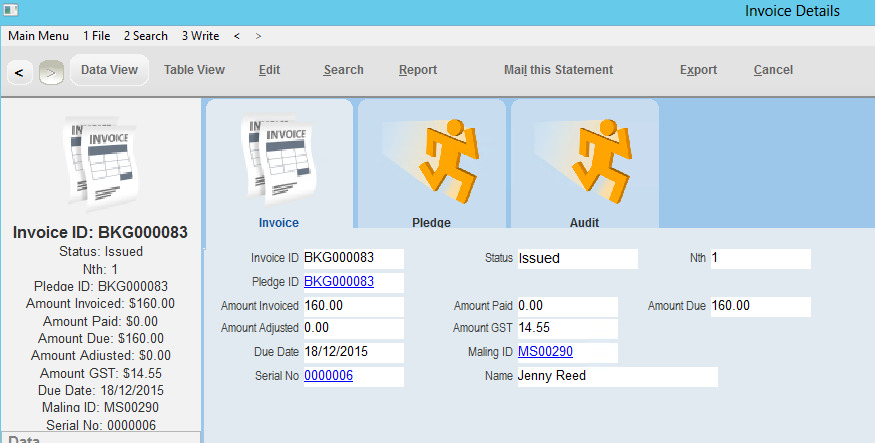The height and width of the screenshot is (443, 875).
Task: Click the Report toolbar button
Action: (418, 70)
